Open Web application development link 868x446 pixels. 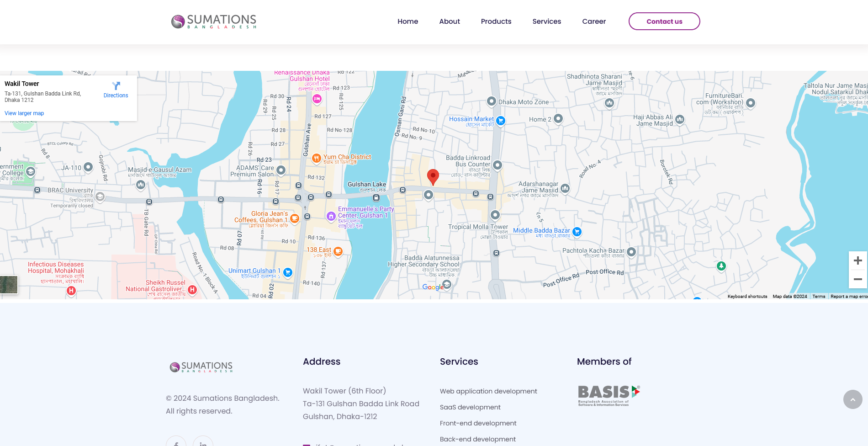tap(488, 391)
